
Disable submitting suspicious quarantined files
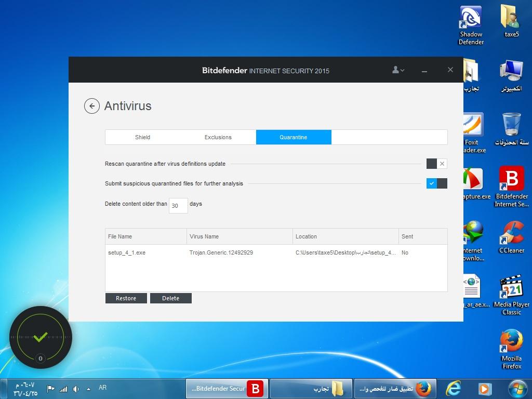coord(436,183)
